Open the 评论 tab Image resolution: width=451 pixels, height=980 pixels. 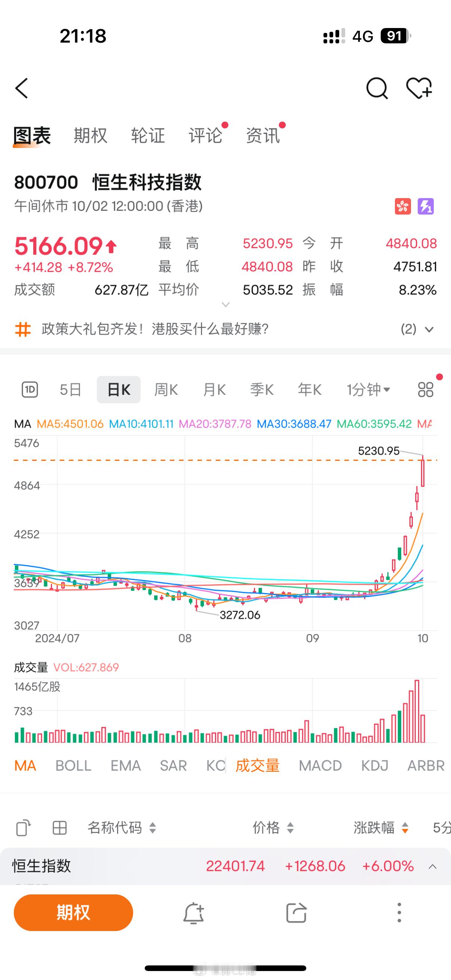(x=206, y=135)
